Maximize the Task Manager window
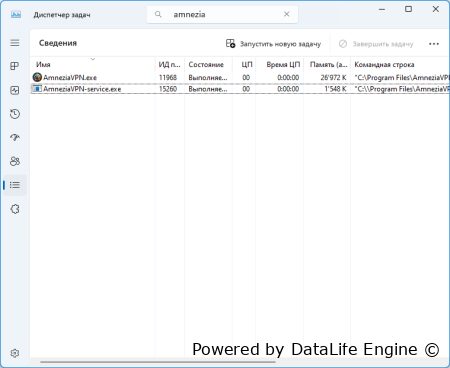Image resolution: width=450 pixels, height=368 pixels. (x=408, y=9)
